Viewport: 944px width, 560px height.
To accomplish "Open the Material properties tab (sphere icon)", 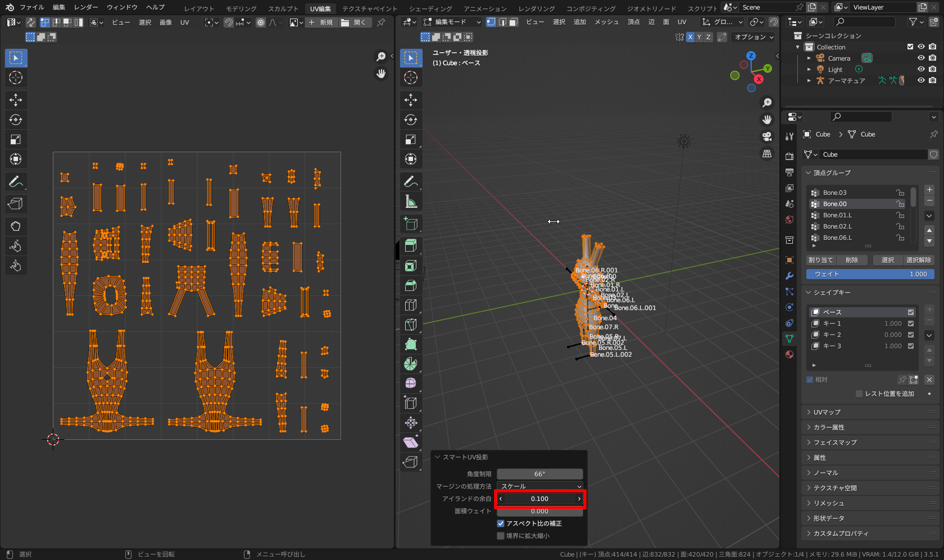I will (789, 354).
